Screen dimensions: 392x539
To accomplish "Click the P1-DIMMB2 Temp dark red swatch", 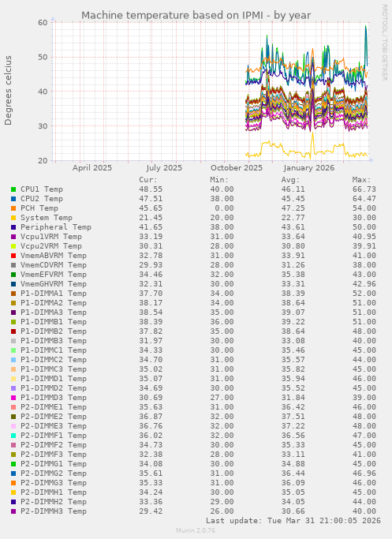I will point(13,331).
